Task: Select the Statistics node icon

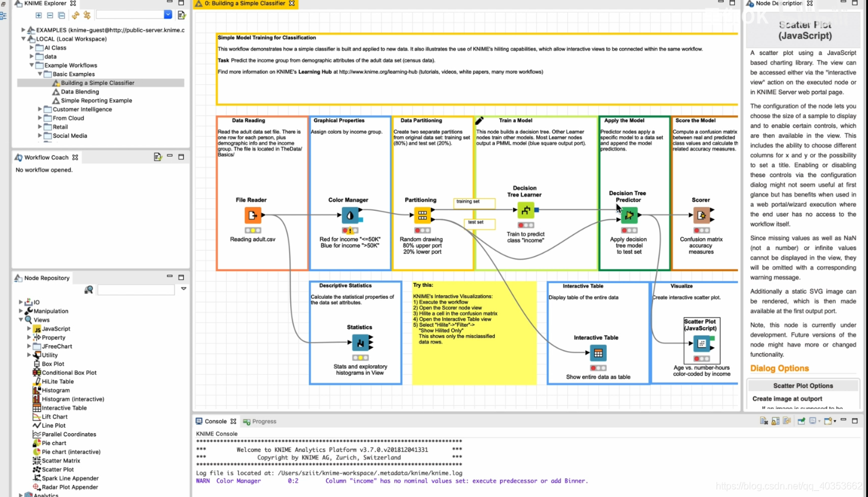Action: pyautogui.click(x=360, y=343)
